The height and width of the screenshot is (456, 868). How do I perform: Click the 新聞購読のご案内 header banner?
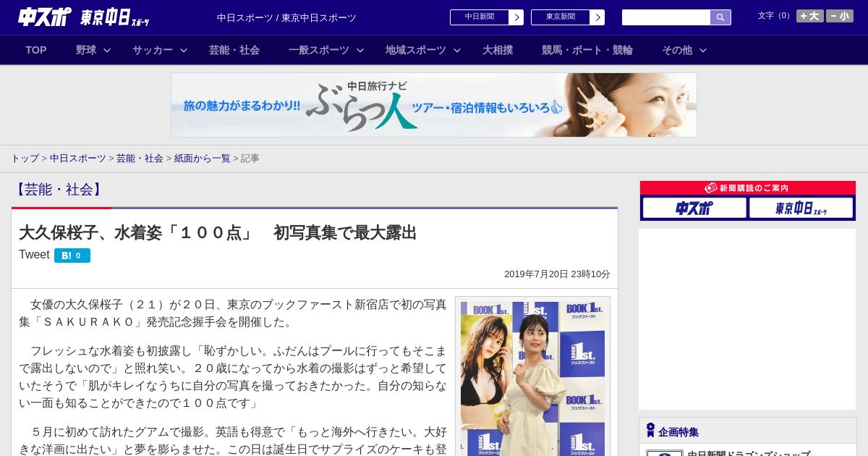[x=748, y=188]
